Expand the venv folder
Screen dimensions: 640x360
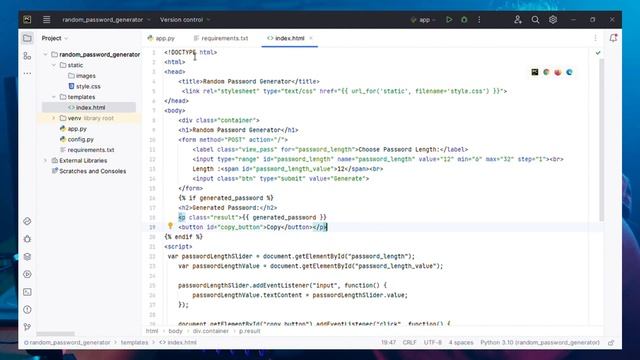tap(53, 118)
